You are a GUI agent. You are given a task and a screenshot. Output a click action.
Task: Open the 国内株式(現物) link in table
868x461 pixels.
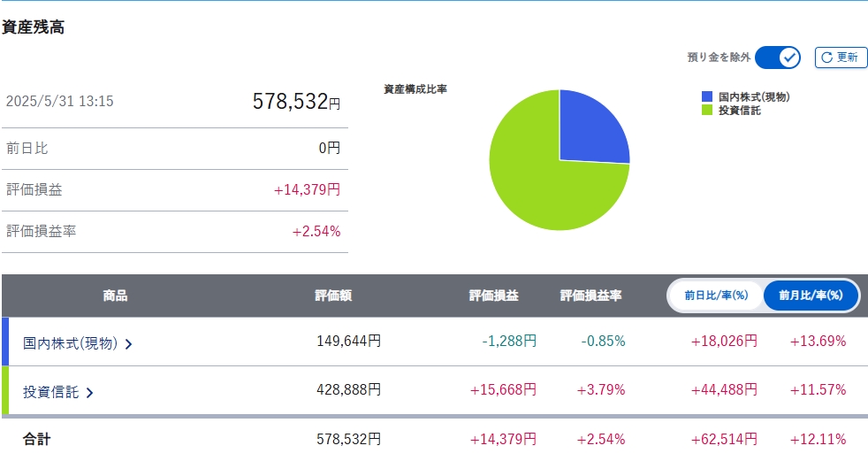click(70, 343)
